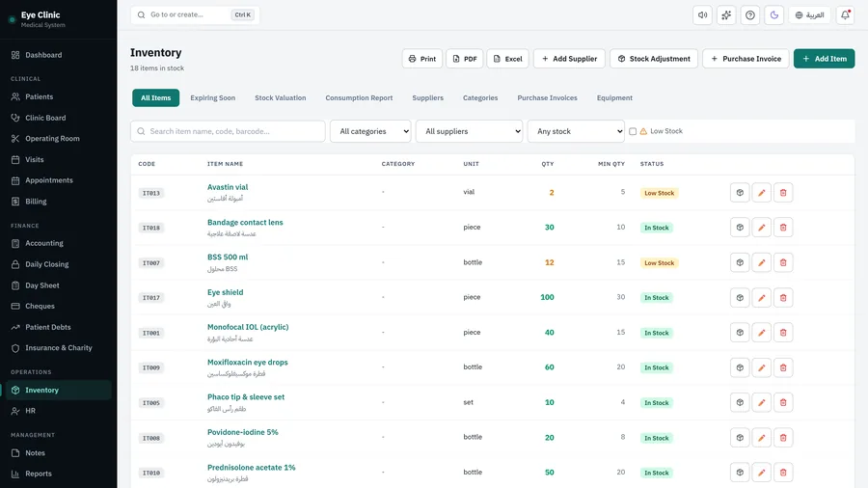Edit the Monofocal IOL (acrylic) item
The width and height of the screenshot is (868, 488).
[761, 333]
